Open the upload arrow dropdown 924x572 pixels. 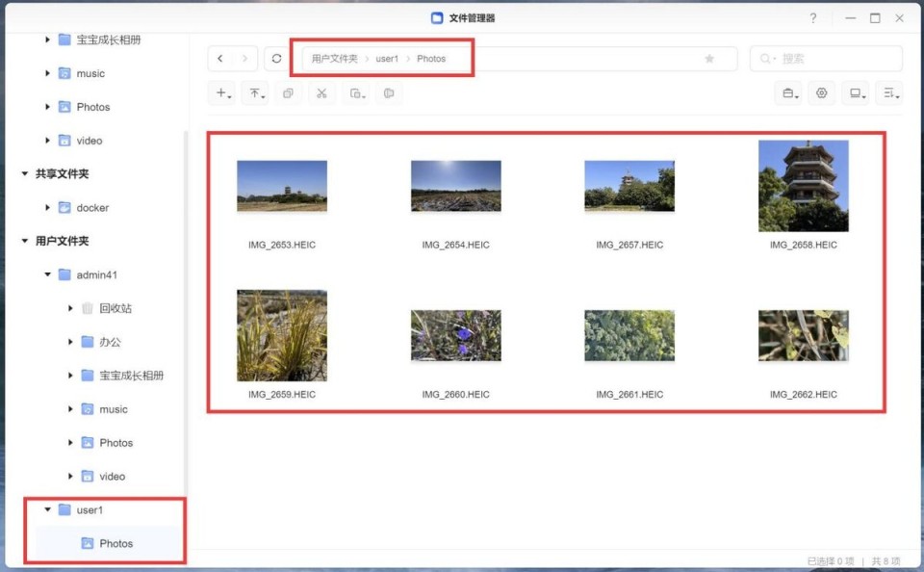pos(256,93)
